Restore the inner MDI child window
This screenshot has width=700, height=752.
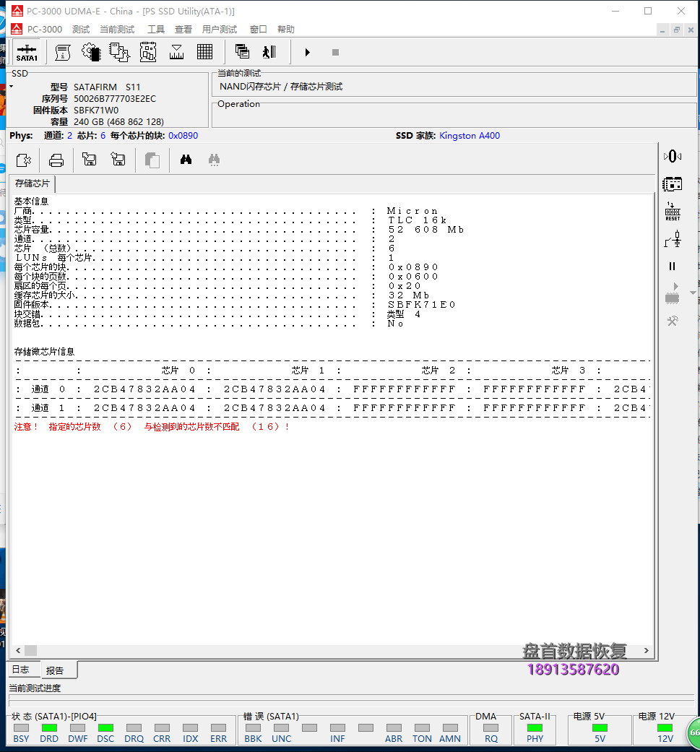[676, 30]
